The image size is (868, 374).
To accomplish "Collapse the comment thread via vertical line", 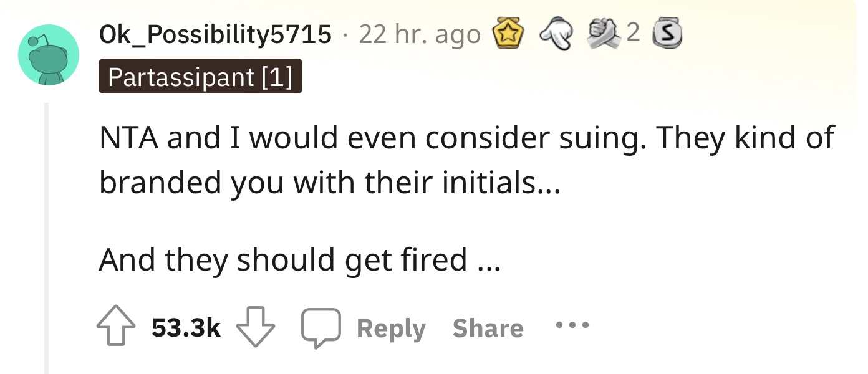I will (x=47, y=238).
